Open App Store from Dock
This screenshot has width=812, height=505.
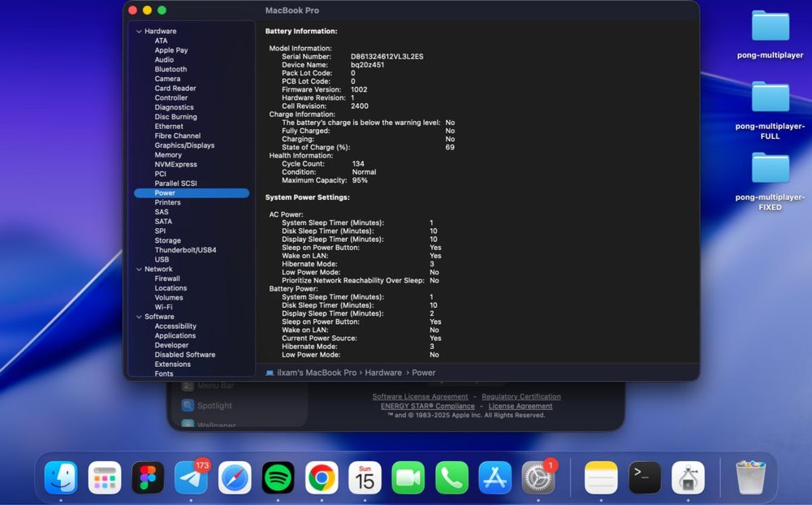[x=495, y=477]
